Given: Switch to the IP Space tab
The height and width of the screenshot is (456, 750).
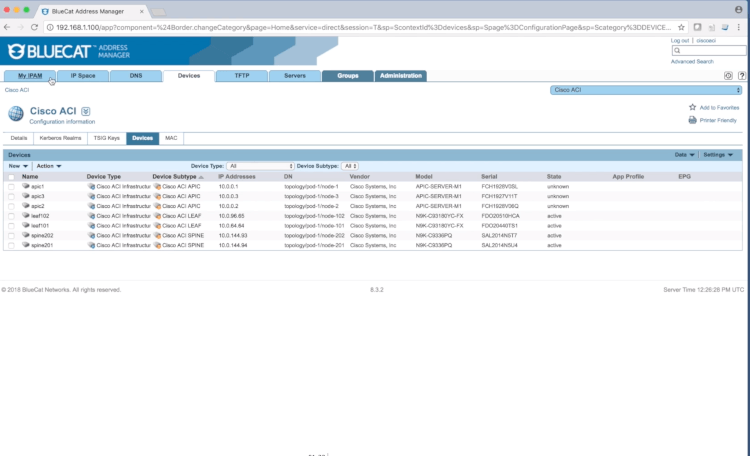Looking at the screenshot, I should pos(82,76).
